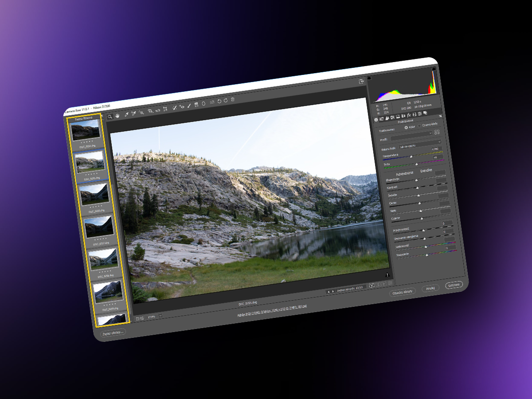This screenshot has height=399, width=532.
Task: Go to the previous image arrow
Action: (329, 292)
